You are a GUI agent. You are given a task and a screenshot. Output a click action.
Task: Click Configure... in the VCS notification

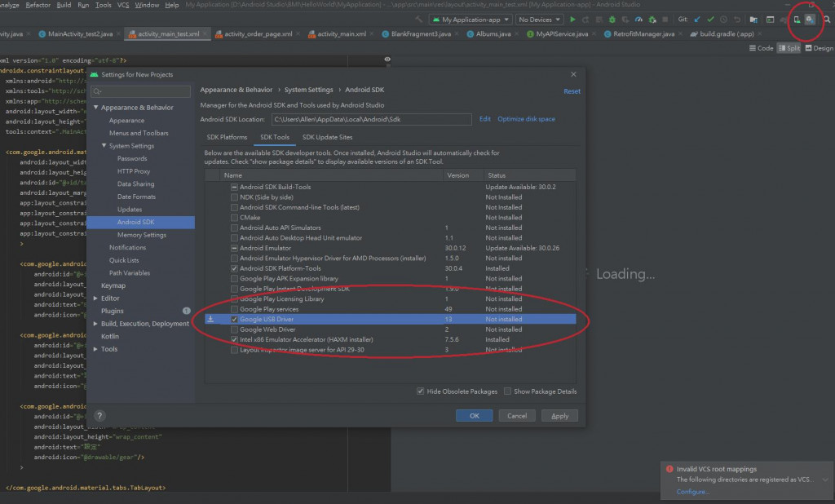click(692, 492)
